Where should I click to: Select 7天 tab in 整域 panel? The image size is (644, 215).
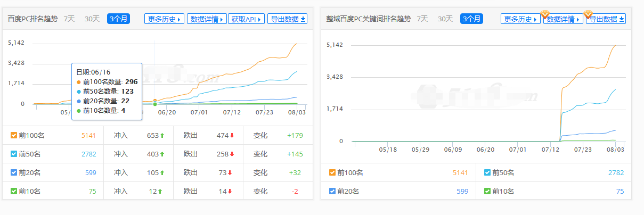pos(422,19)
